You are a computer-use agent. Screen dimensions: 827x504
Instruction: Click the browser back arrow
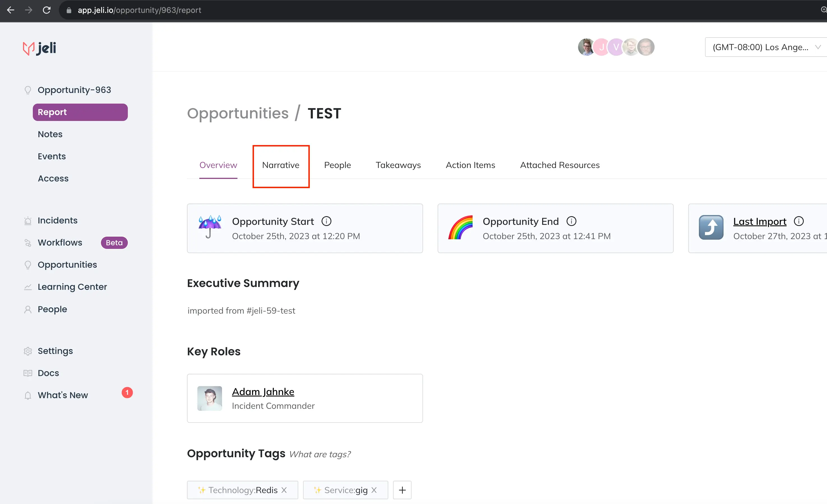tap(11, 10)
